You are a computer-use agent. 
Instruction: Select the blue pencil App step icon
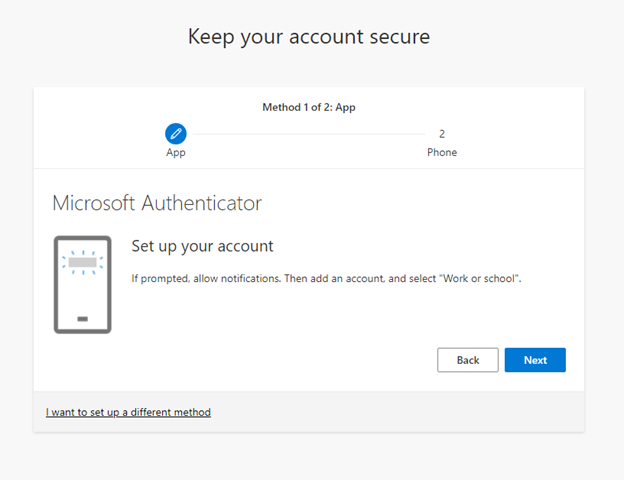pos(176,134)
